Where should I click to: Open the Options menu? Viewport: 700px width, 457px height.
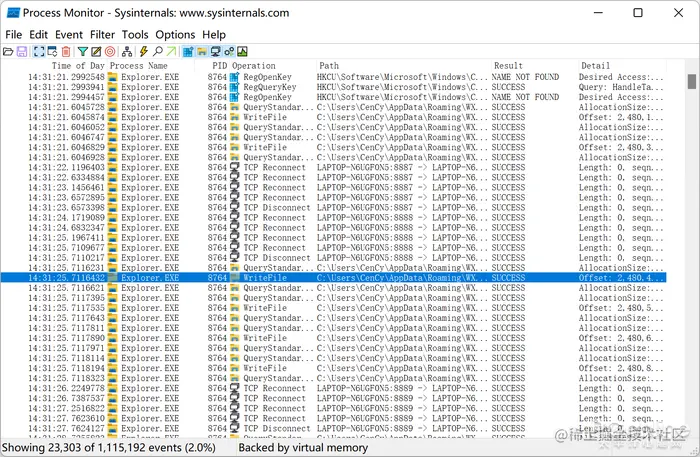coord(175,35)
